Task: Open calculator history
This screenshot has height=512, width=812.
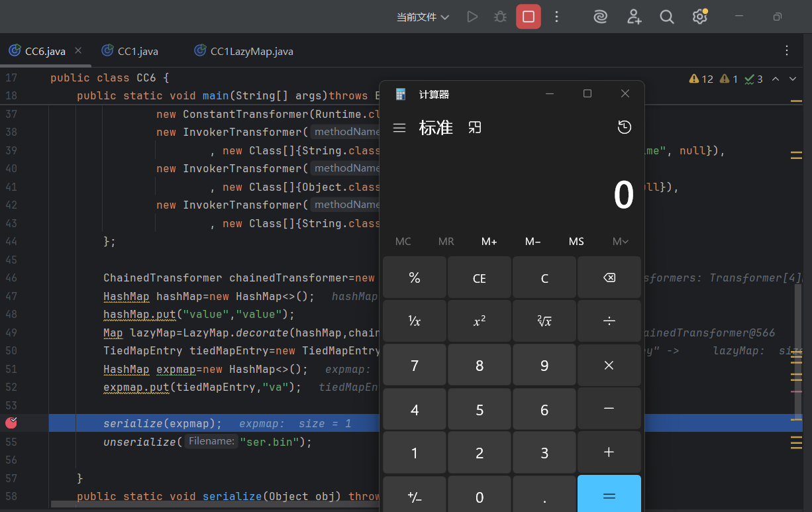Action: coord(624,128)
